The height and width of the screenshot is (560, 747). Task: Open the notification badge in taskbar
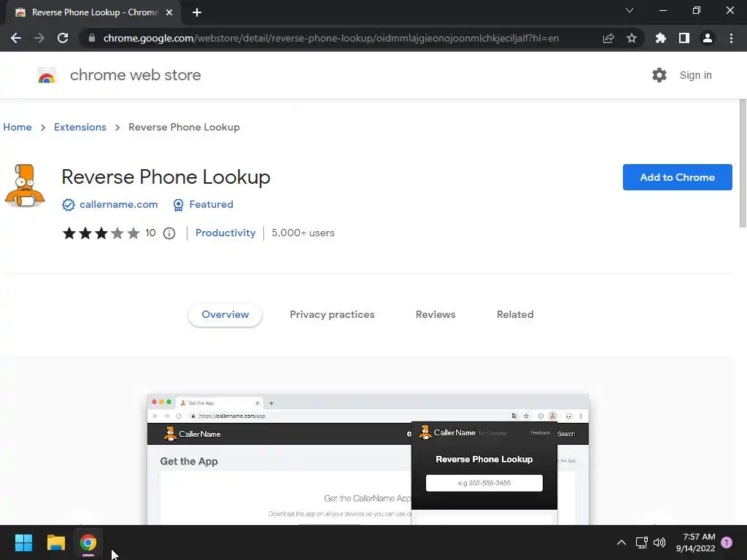click(727, 542)
